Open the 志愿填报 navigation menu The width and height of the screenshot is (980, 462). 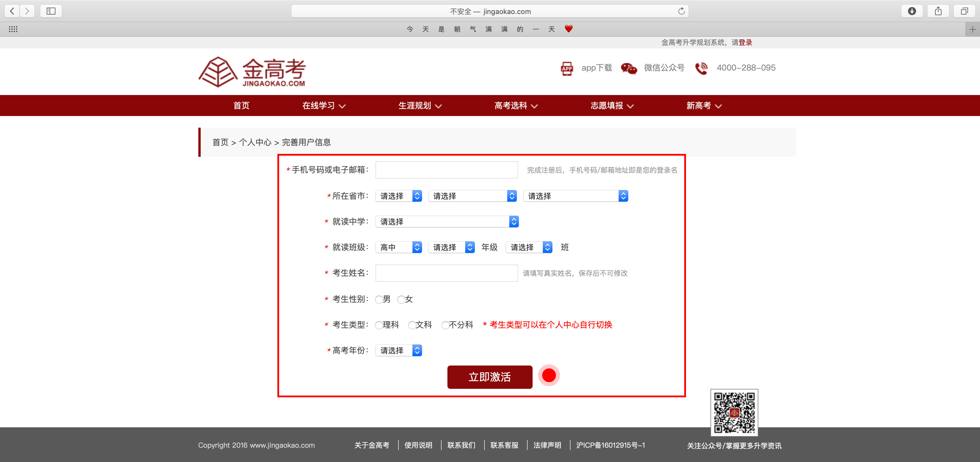[x=611, y=106]
